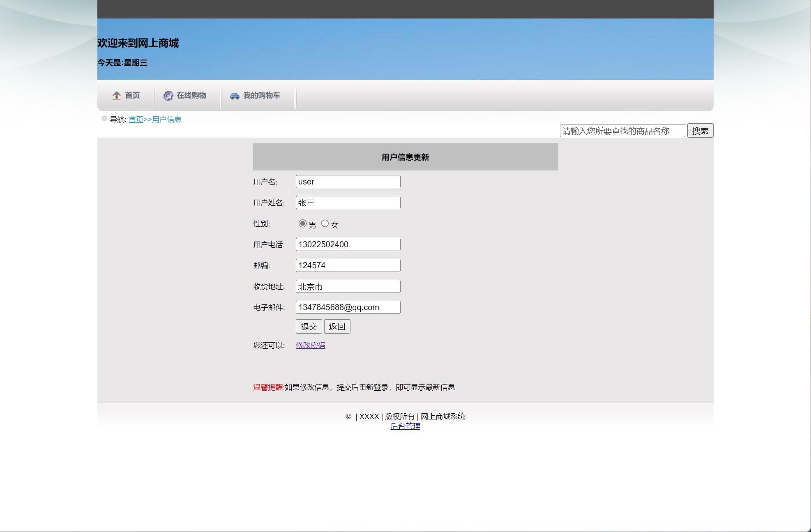The width and height of the screenshot is (811, 532).
Task: Click the 返回 return button
Action: pyautogui.click(x=337, y=326)
